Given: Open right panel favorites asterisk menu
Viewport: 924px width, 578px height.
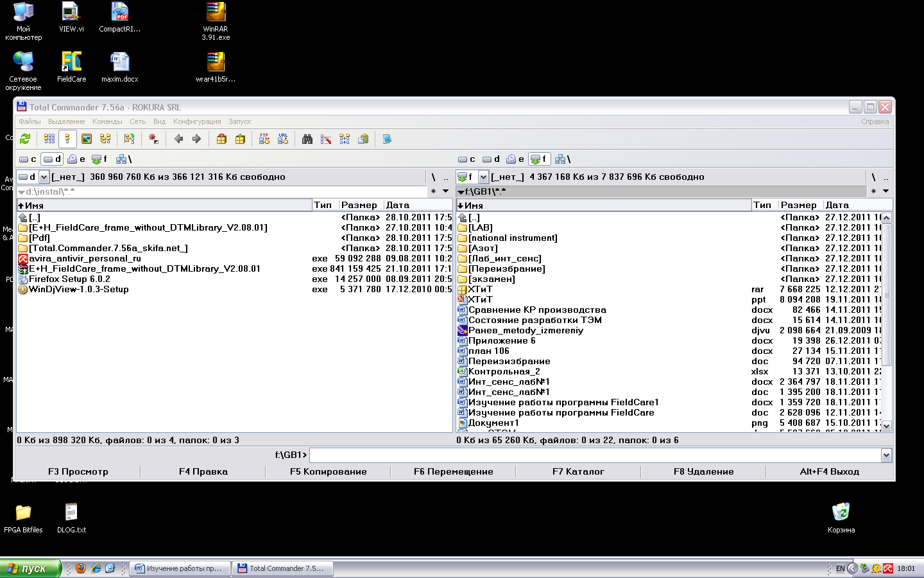Looking at the screenshot, I should coord(873,191).
